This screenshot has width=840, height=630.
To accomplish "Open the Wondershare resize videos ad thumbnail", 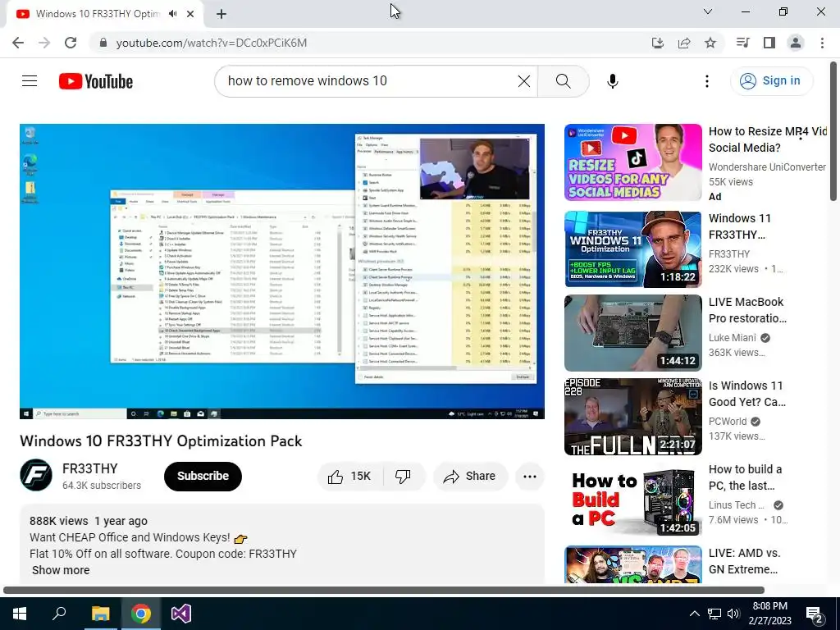I will (632, 162).
